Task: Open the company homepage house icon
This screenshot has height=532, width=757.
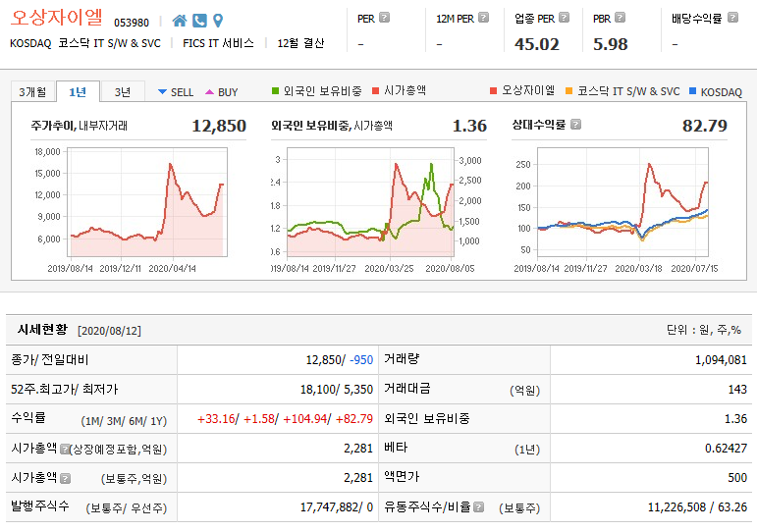Action: tap(180, 21)
